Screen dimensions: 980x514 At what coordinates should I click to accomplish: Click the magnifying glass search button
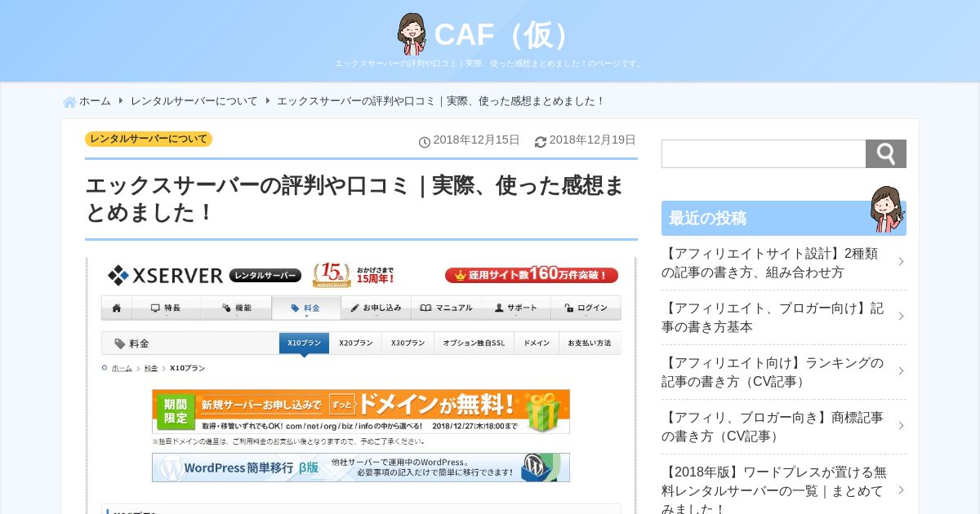886,153
